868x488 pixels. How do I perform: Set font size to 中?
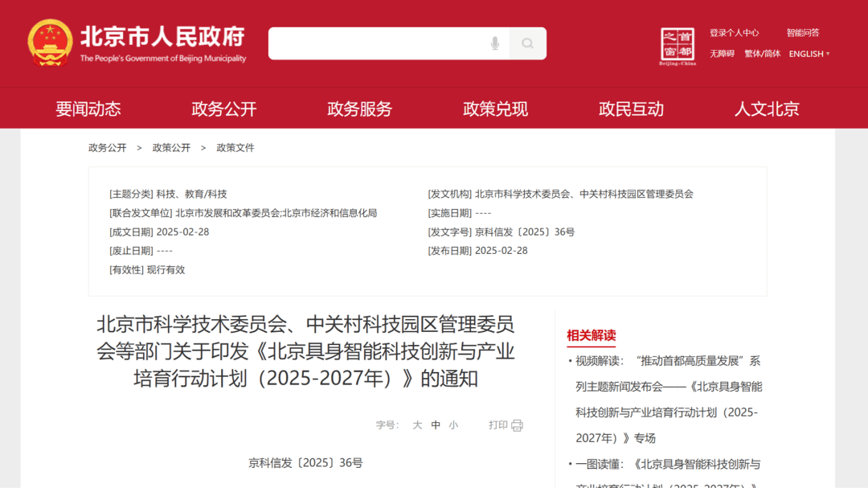point(436,424)
